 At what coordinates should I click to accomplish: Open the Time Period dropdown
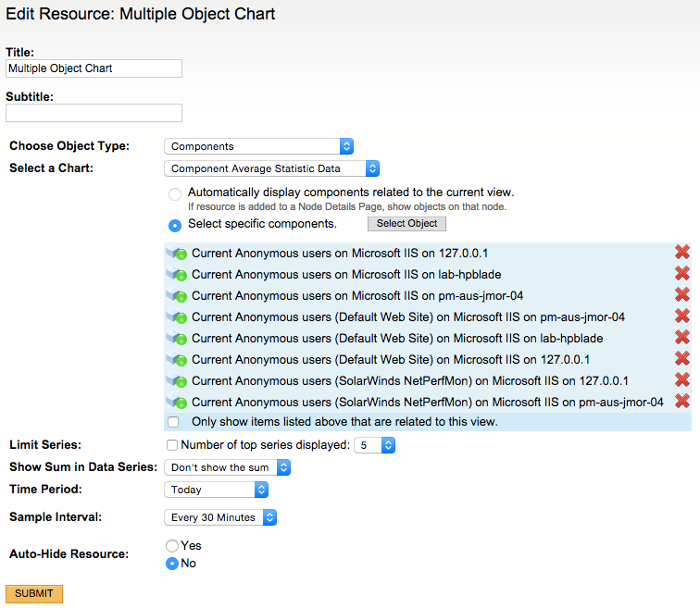[222, 490]
